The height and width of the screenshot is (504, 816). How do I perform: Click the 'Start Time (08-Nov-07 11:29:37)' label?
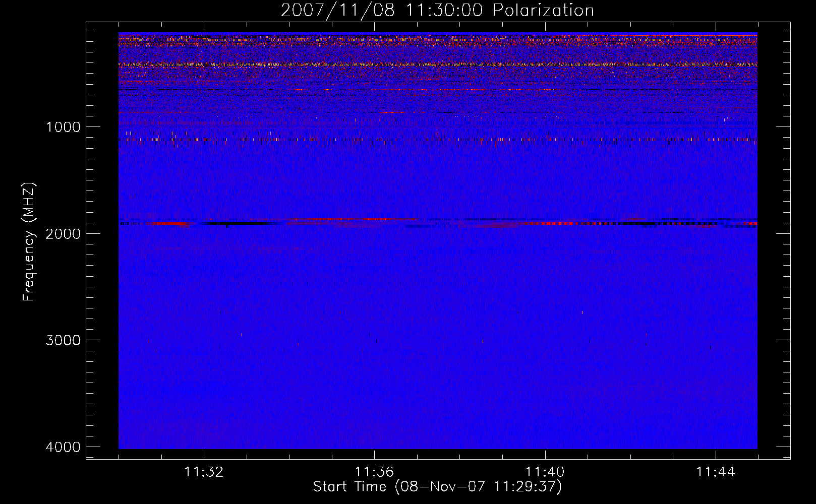tap(437, 487)
